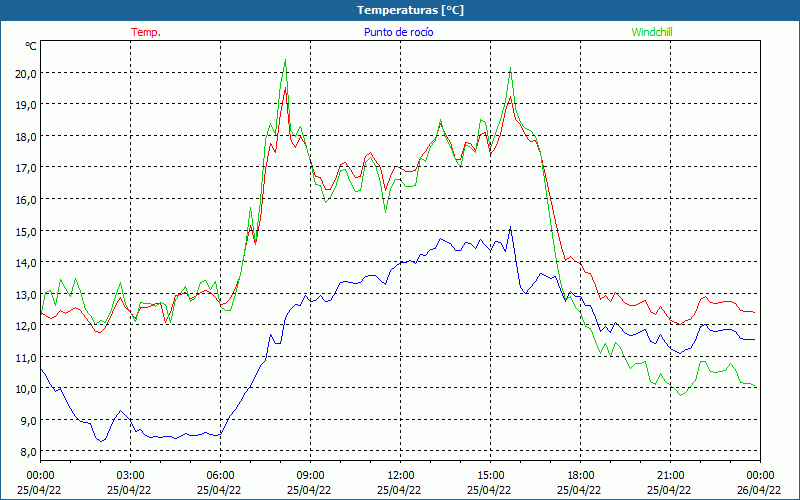
Task: Select the green Windchill legend label
Action: pos(652,32)
